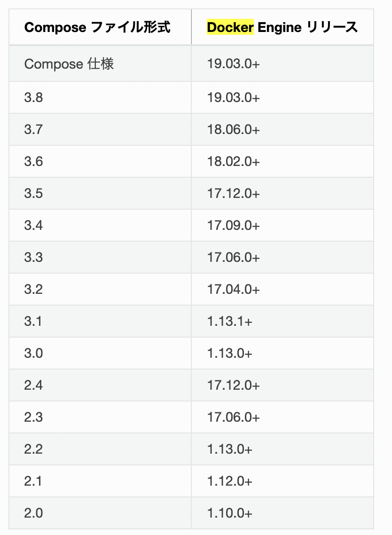Select the "Compose 仕様" cell
This screenshot has height=535, width=392.
69,64
